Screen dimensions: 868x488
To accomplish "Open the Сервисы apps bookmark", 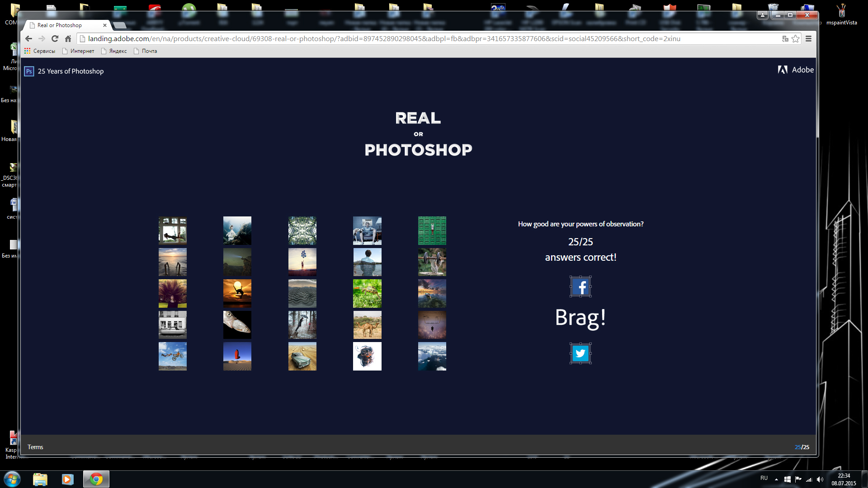I will [40, 51].
